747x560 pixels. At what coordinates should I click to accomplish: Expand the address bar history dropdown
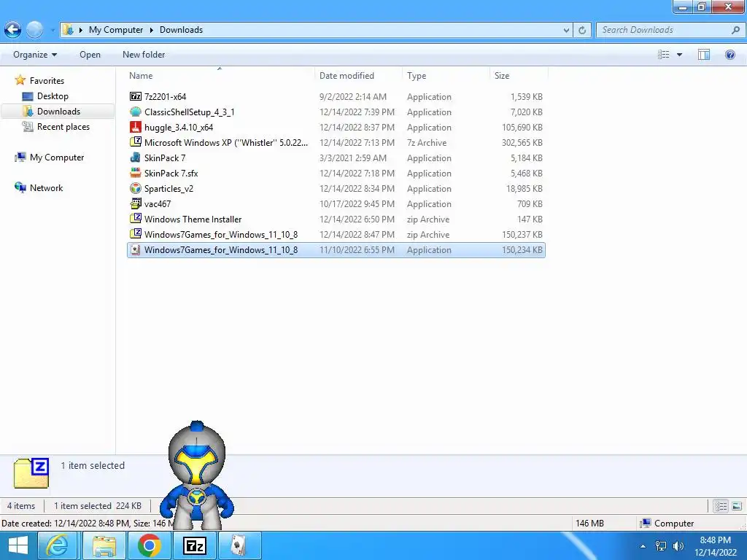(566, 30)
